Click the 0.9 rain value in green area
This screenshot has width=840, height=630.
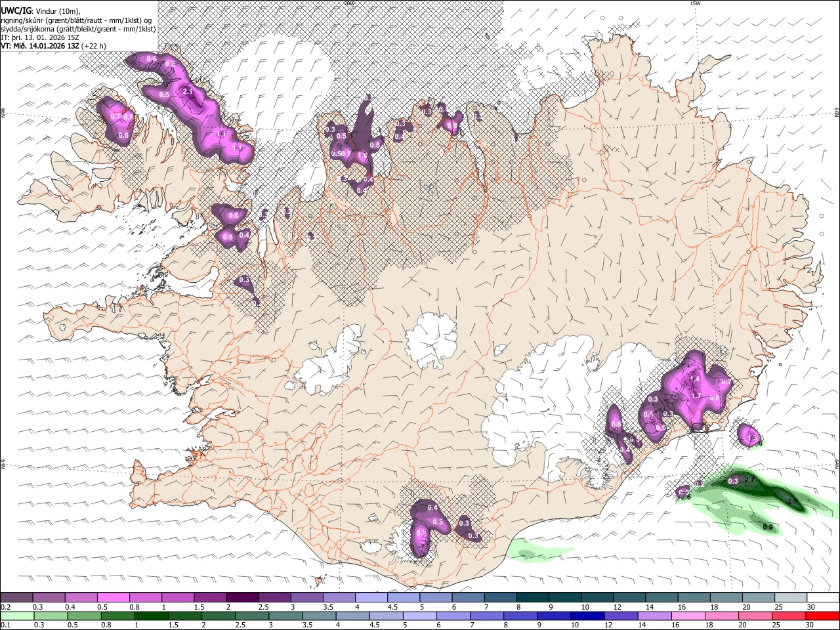coord(768,527)
